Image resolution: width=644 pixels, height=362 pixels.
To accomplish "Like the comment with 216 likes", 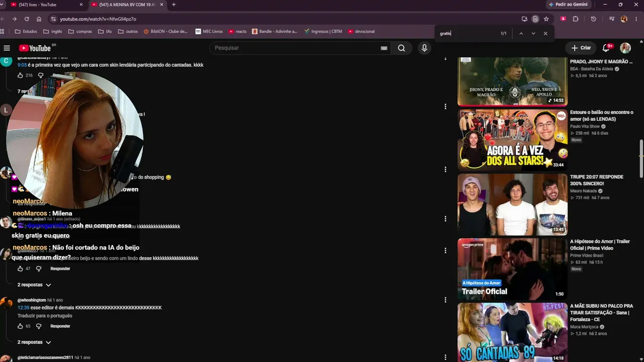I will click(20, 75).
